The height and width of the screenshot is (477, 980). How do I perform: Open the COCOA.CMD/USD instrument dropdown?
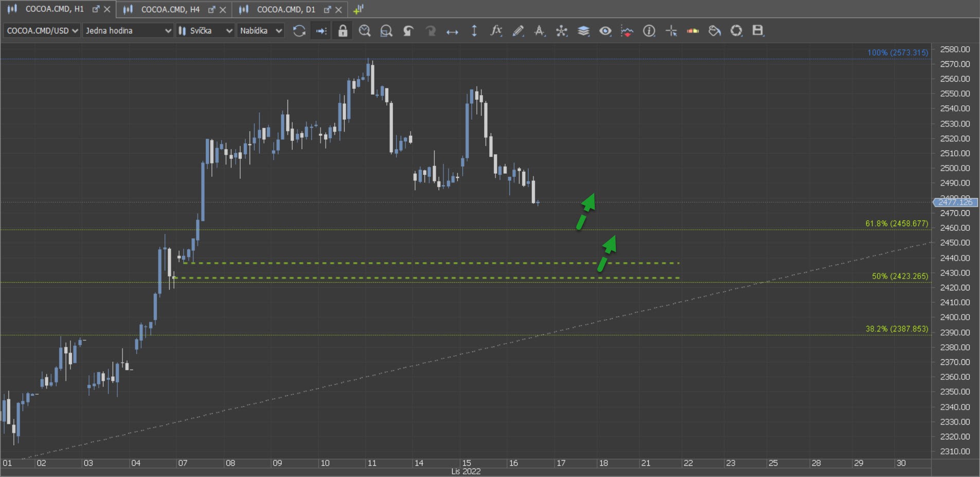[42, 31]
